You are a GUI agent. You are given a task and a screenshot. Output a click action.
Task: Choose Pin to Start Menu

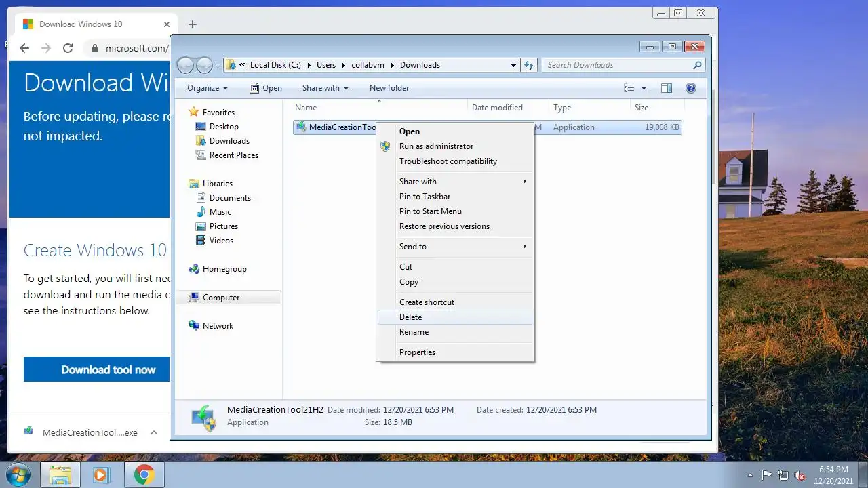pos(455,211)
